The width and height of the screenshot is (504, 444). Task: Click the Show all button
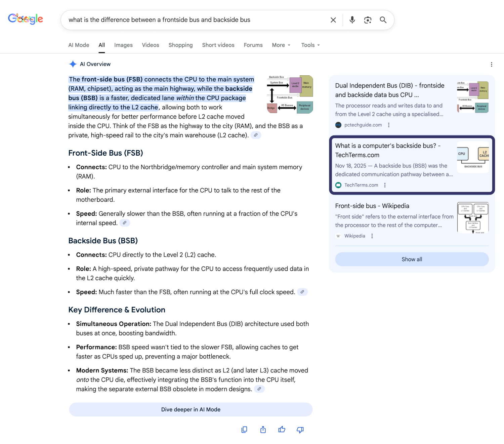pyautogui.click(x=412, y=259)
